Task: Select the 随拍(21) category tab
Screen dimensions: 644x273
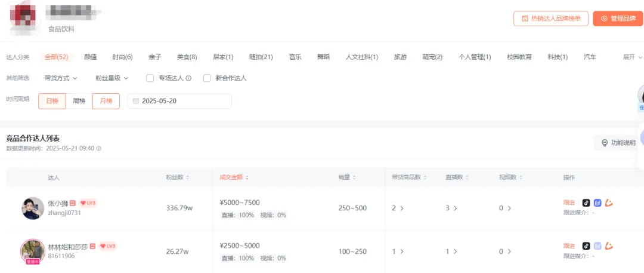Action: (261, 57)
